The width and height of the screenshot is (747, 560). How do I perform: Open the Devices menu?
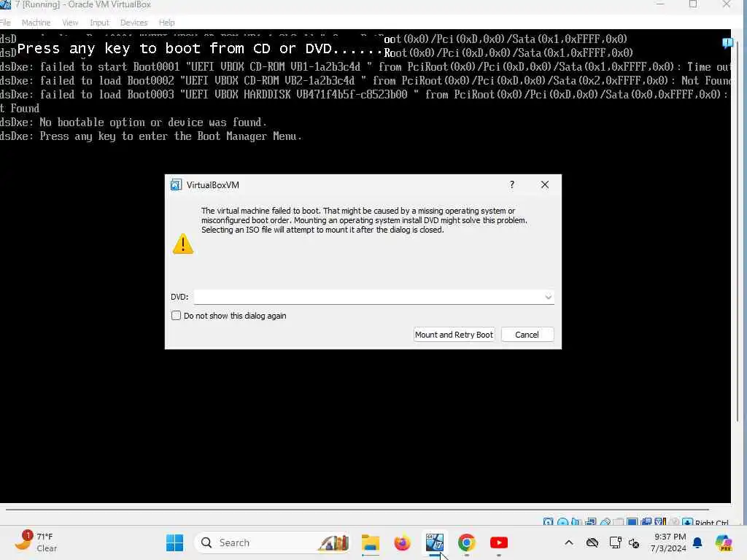[x=134, y=23]
